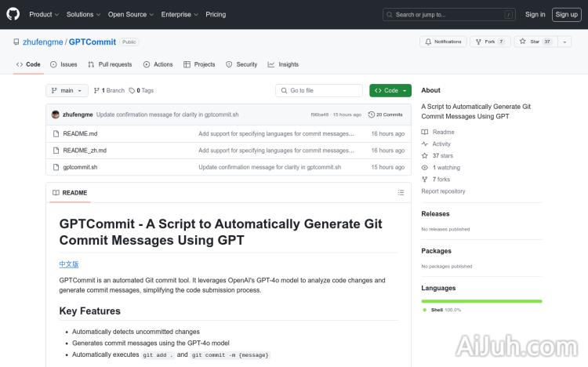View the 20 Commits history
The image size is (588, 367).
click(385, 114)
